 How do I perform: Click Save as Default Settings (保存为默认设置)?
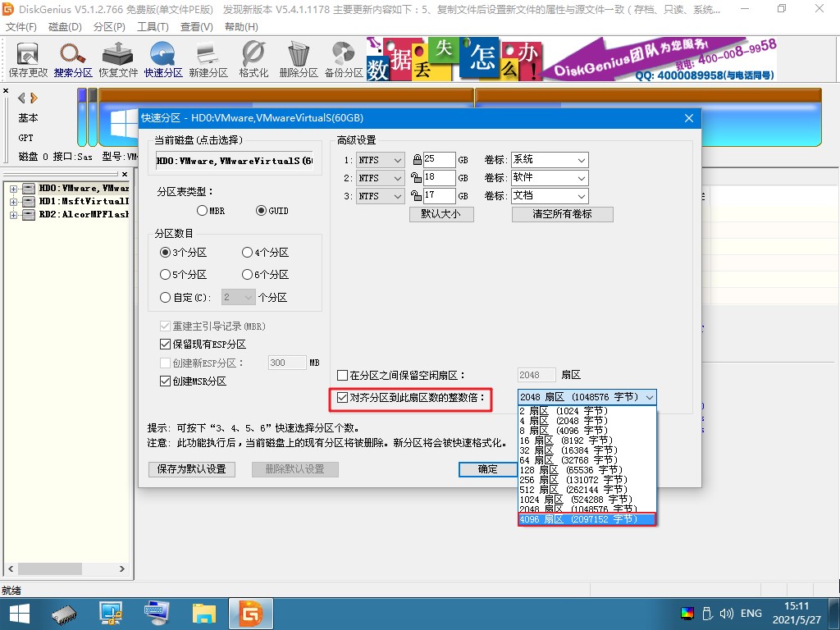click(x=191, y=469)
